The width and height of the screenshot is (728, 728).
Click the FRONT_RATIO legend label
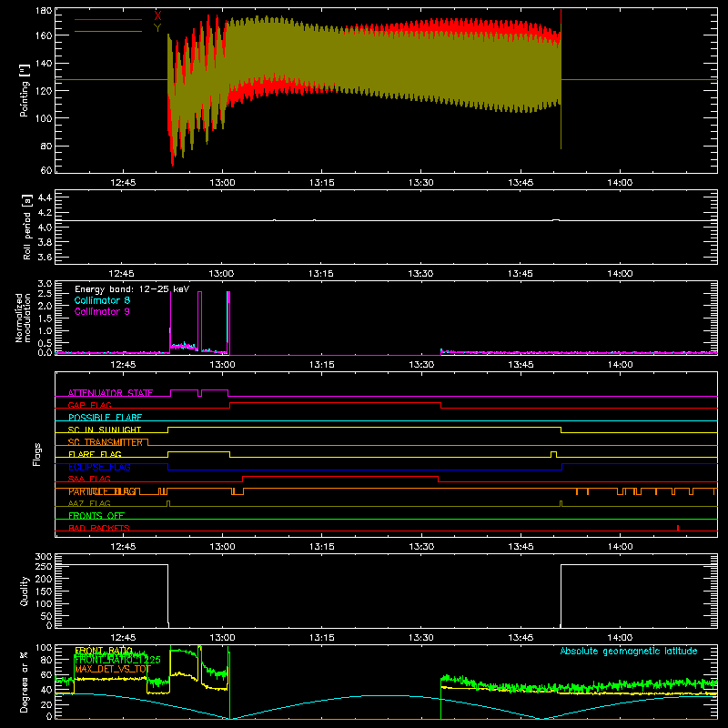[x=104, y=651]
